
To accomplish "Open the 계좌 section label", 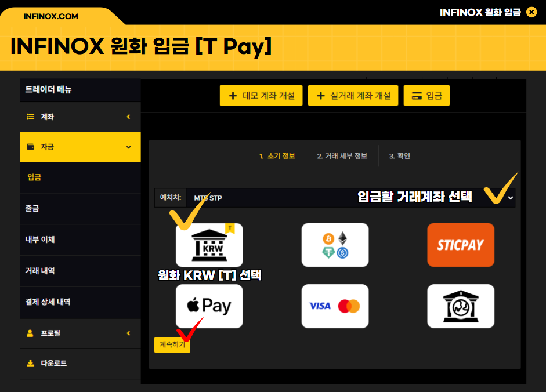I will (48, 117).
